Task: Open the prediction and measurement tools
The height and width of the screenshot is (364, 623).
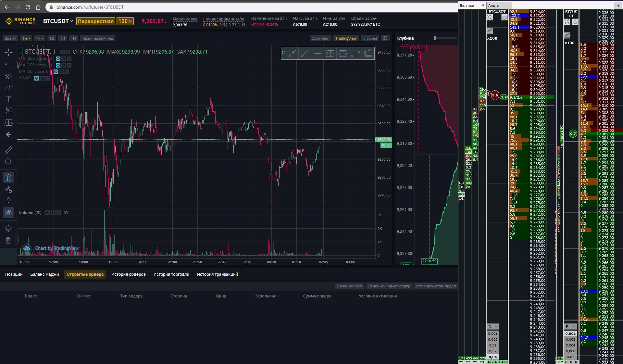Action: point(9,122)
